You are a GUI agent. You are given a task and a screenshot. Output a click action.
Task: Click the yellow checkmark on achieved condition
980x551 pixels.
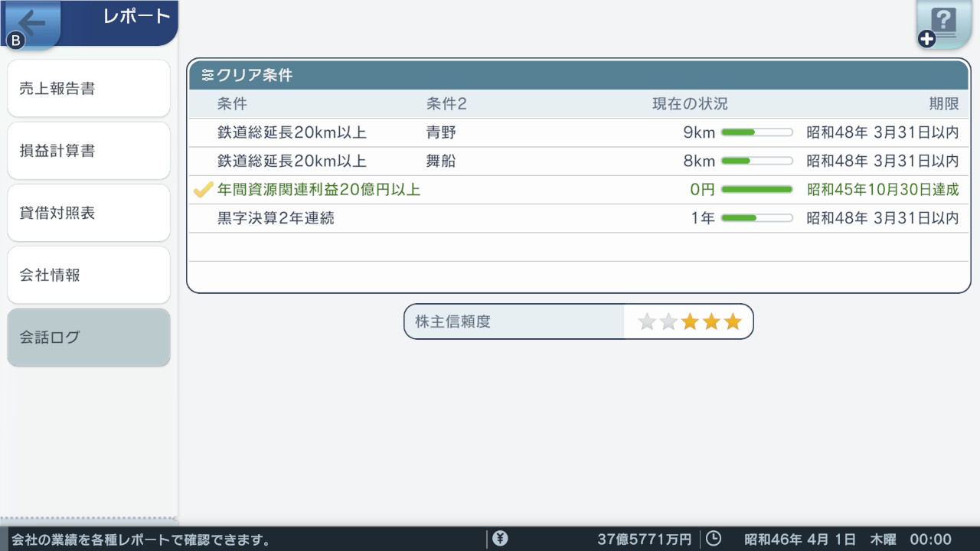tap(203, 190)
